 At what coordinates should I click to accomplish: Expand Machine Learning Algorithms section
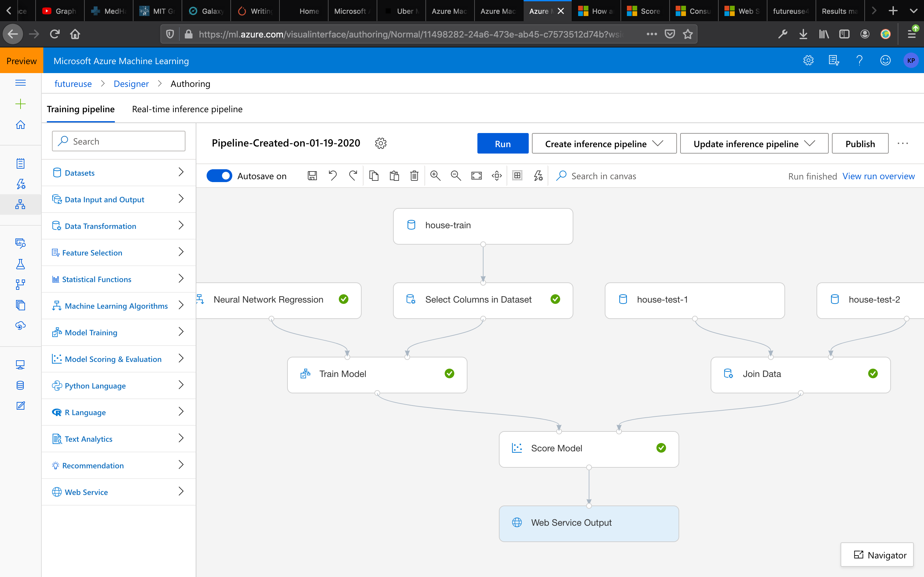click(x=118, y=306)
